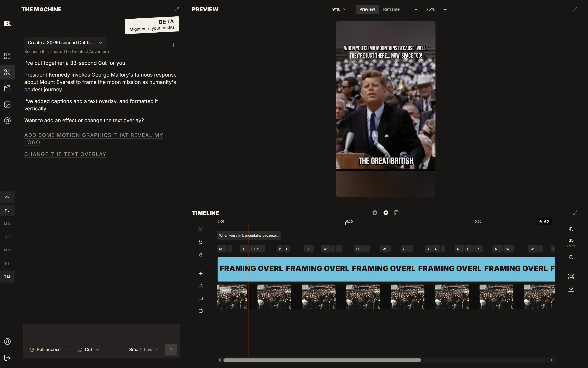Viewport: 588px width, 368px height.
Task: Click the timeline circle shape icon
Action: pos(200,311)
